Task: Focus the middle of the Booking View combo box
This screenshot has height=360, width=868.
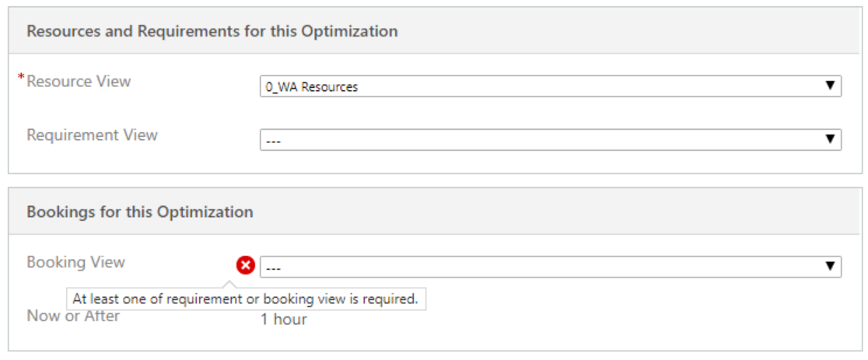Action: pyautogui.click(x=549, y=267)
